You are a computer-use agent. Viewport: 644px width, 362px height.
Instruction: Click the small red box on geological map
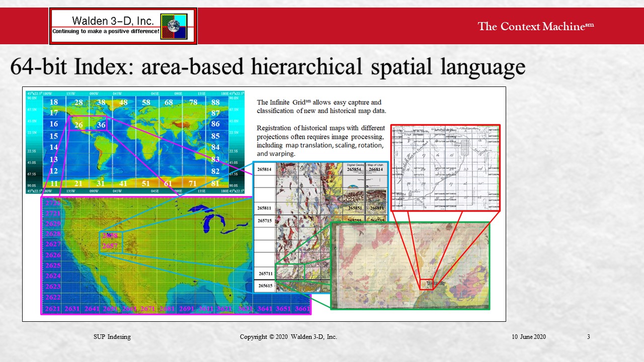(x=426, y=284)
